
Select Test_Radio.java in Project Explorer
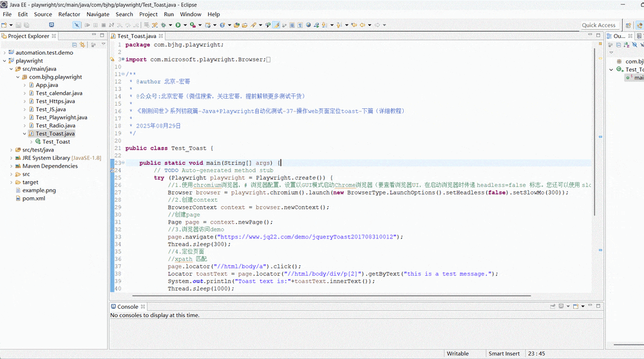coord(55,126)
